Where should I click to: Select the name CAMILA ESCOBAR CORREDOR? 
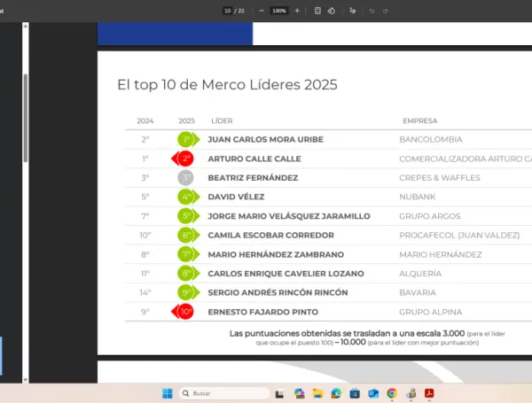271,236
